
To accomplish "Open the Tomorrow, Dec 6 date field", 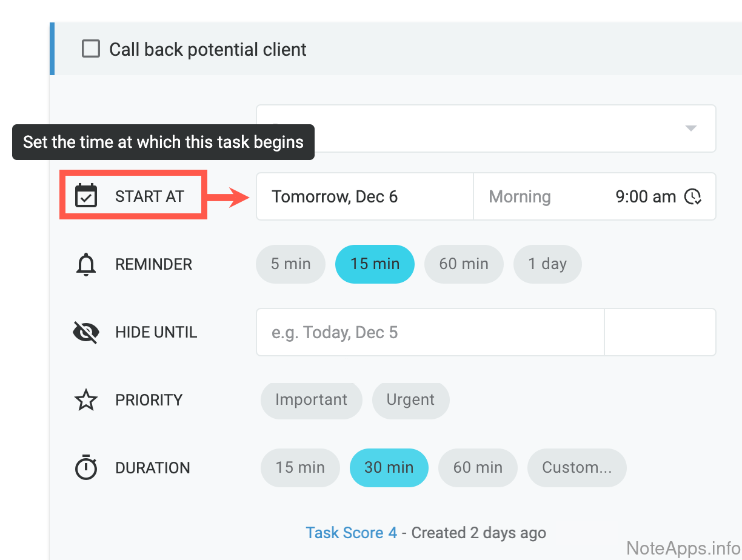I will tap(364, 196).
